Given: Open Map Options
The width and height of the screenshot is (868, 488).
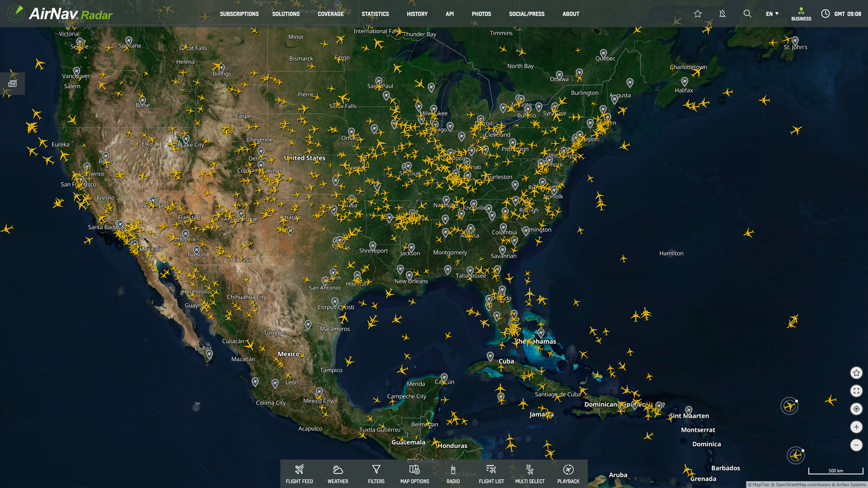Looking at the screenshot, I should pos(415,474).
